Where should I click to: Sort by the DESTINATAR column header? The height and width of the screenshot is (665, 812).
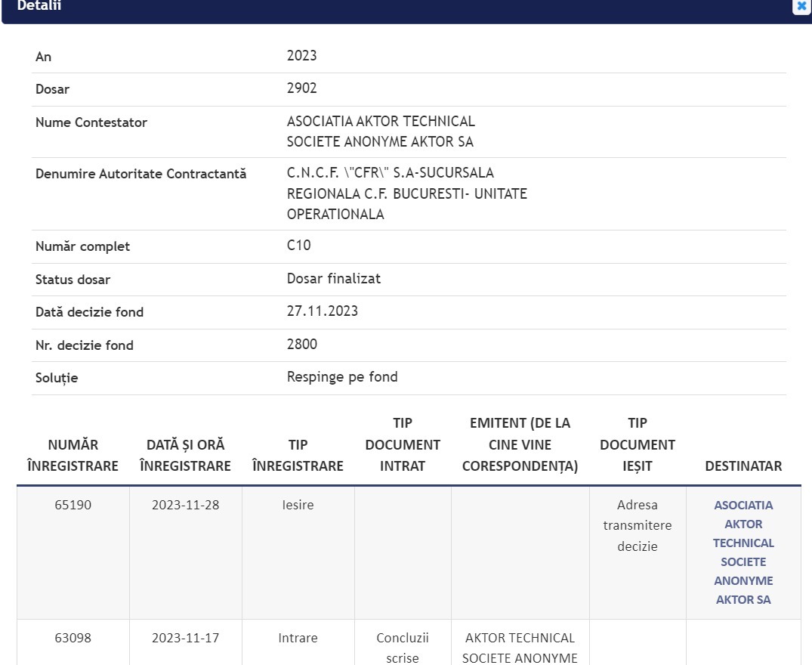point(744,466)
